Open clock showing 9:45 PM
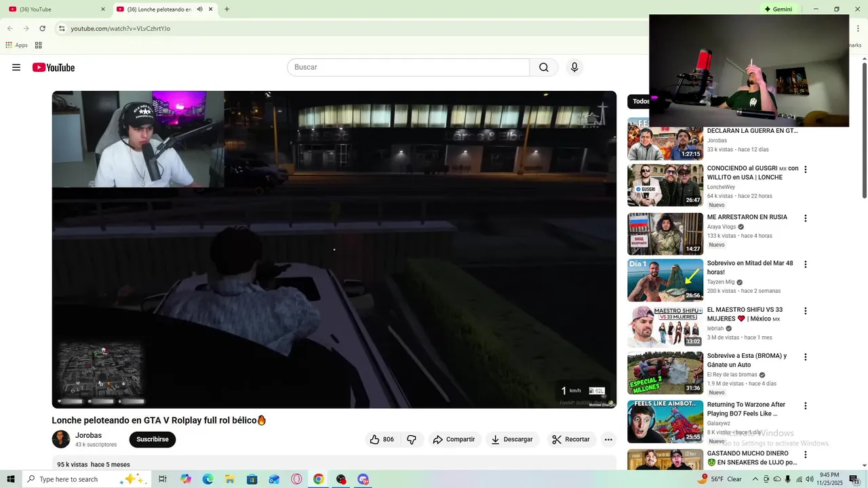 pos(829,479)
